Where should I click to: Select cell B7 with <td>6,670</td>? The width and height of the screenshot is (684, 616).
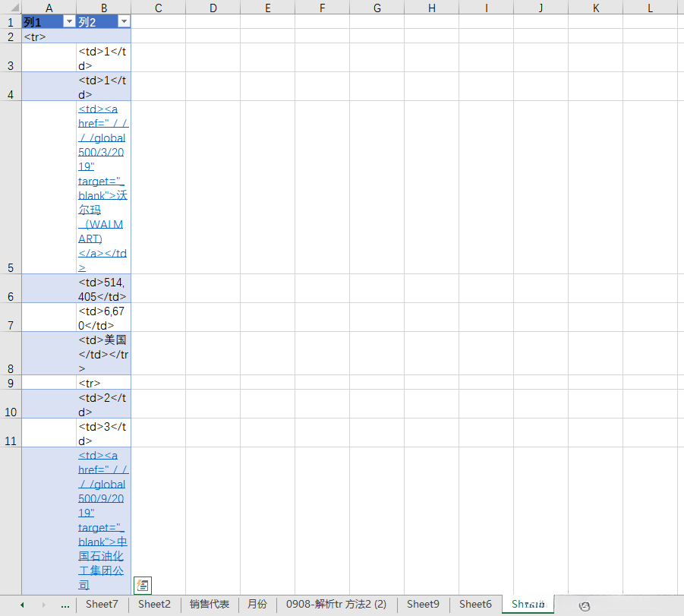point(103,317)
